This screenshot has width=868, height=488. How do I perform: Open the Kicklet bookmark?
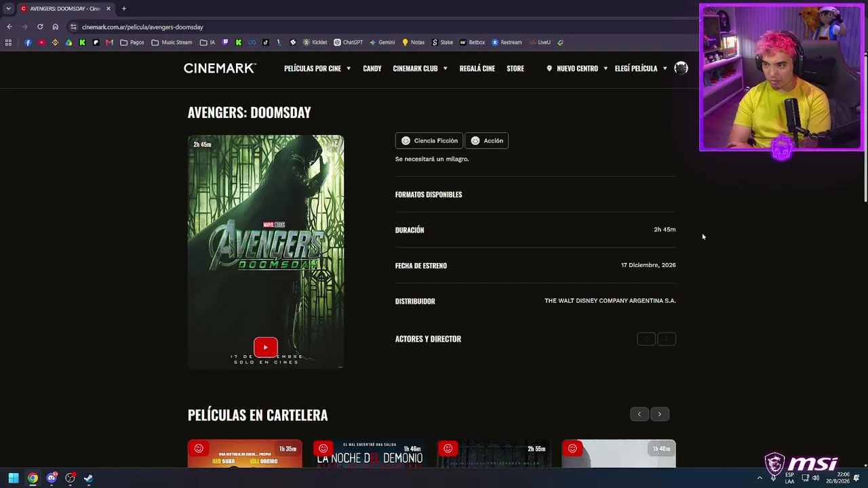315,42
